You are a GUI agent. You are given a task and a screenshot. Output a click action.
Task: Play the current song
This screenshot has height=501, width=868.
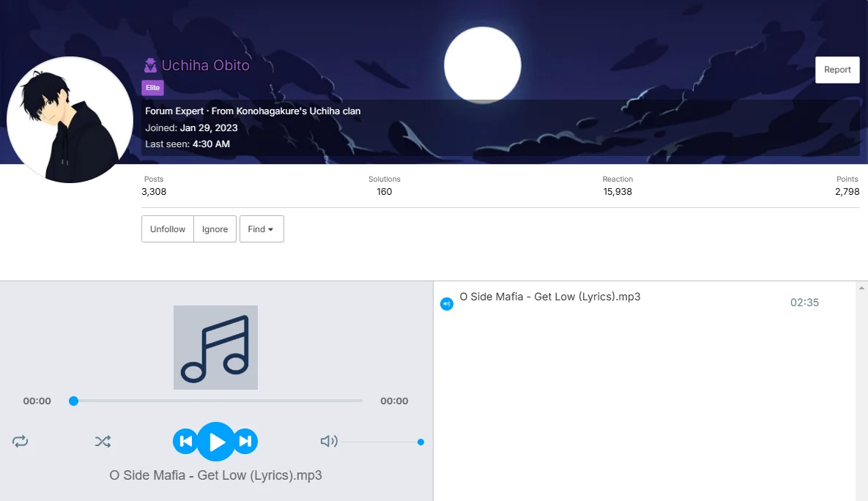(x=216, y=441)
